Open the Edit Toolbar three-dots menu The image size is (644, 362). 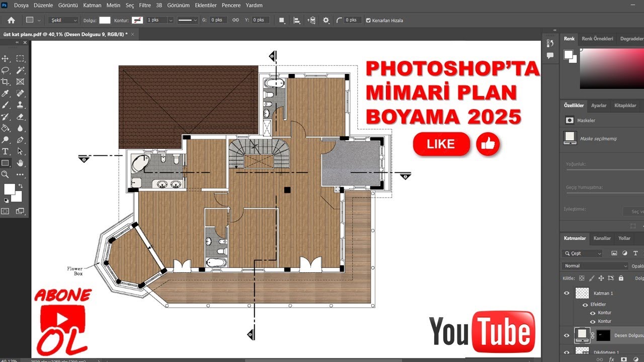pyautogui.click(x=20, y=174)
